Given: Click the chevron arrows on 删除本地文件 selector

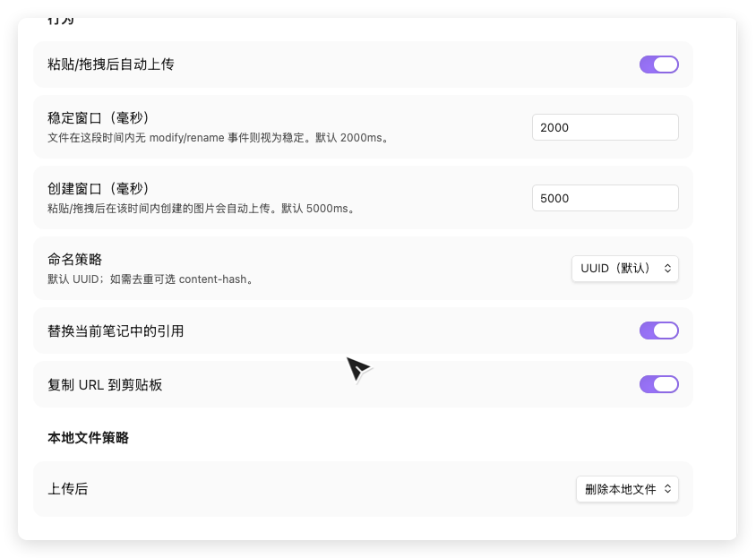Looking at the screenshot, I should 666,489.
